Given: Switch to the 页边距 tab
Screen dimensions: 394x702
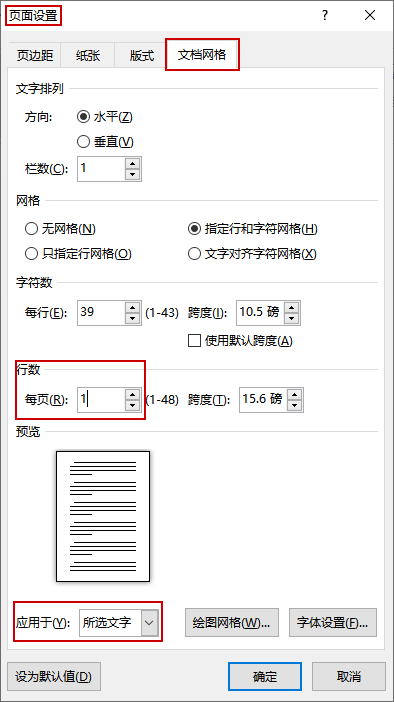Looking at the screenshot, I should pos(34,56).
